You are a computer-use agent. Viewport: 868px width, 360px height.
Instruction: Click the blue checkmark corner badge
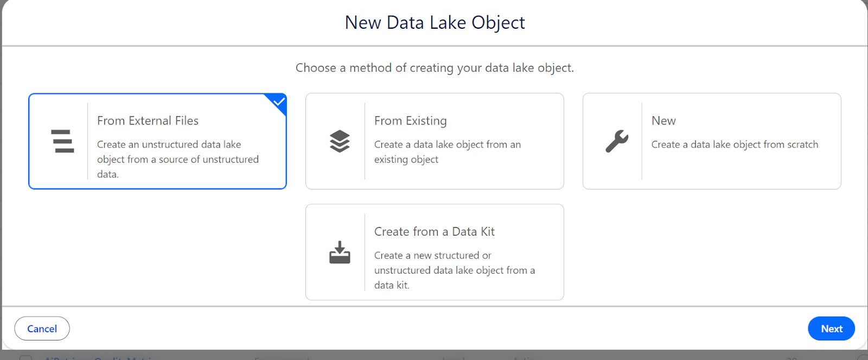tap(279, 102)
